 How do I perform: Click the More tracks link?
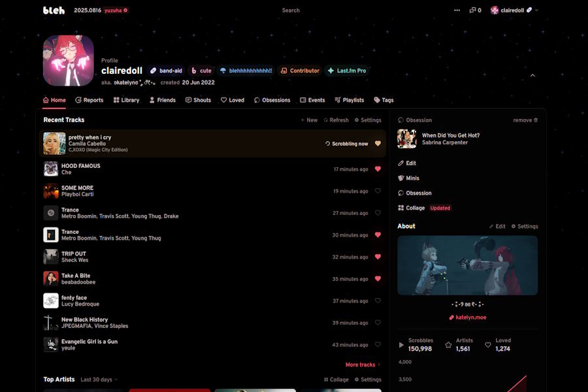363,365
